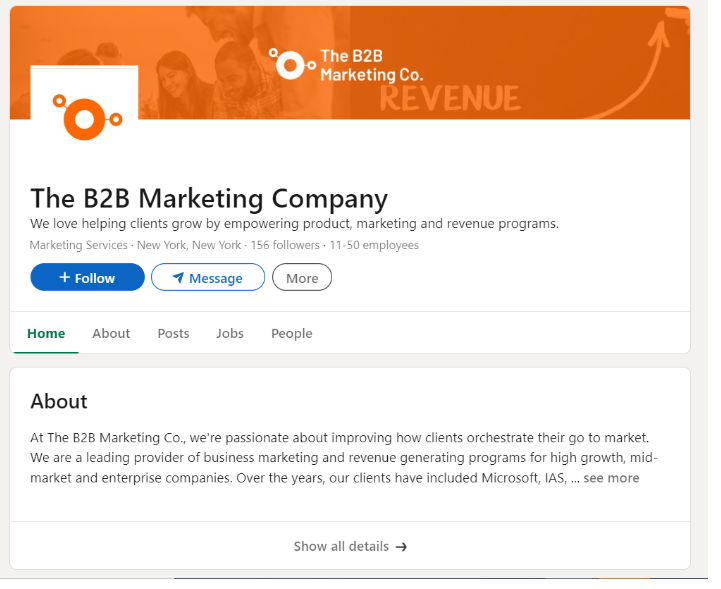Open the 11-50 employees link
This screenshot has height=589, width=721.
373,245
